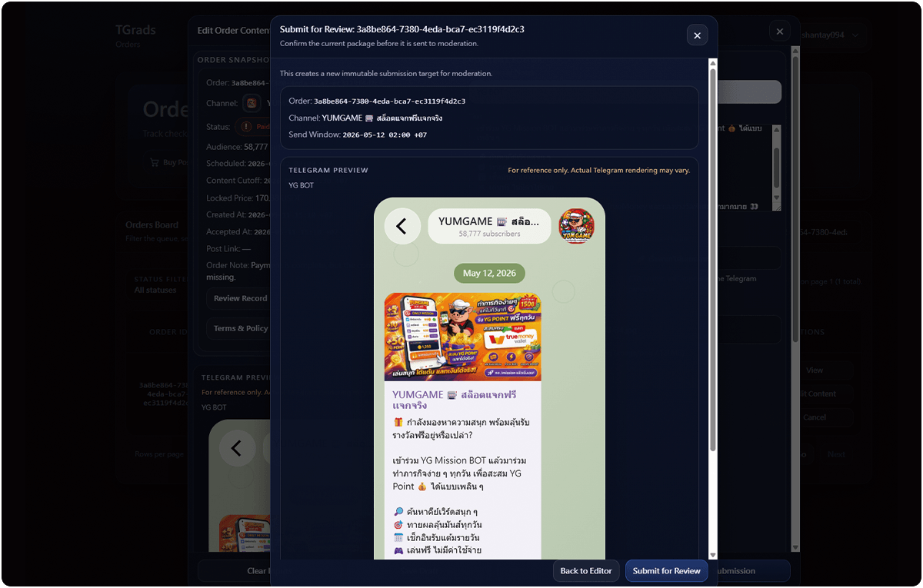Click the review dialog scroll-down arrow
This screenshot has height=588, width=923.
point(713,555)
